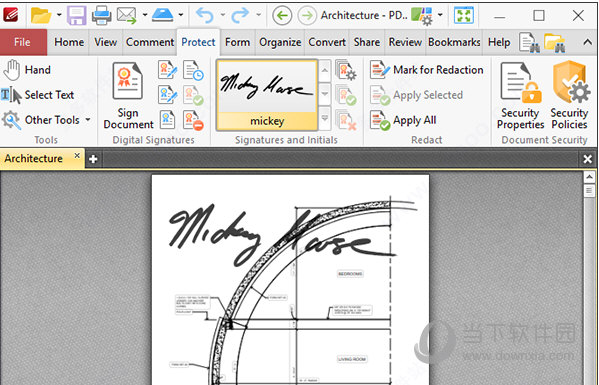Image resolution: width=599 pixels, height=385 pixels.
Task: Click the UI customization icon in title bar
Action: [x=422, y=16]
